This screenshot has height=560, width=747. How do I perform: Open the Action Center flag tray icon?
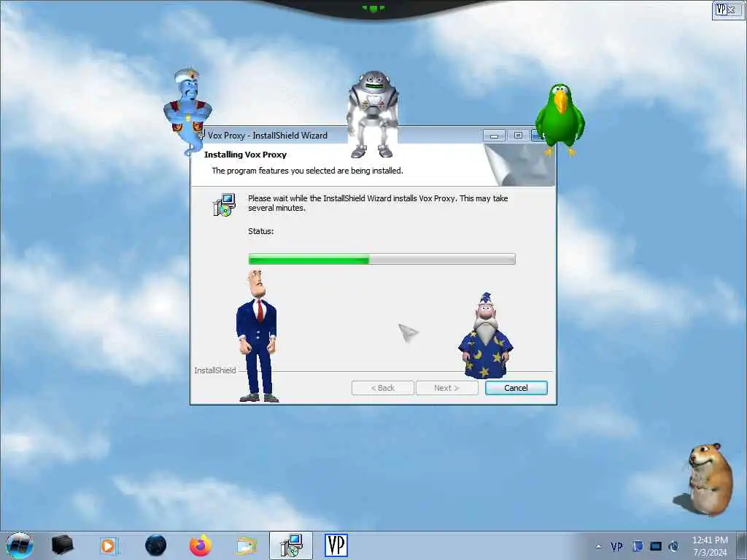pyautogui.click(x=638, y=546)
